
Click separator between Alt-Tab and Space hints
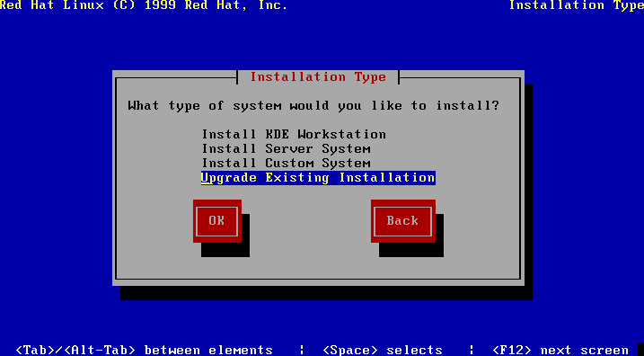[x=302, y=350]
